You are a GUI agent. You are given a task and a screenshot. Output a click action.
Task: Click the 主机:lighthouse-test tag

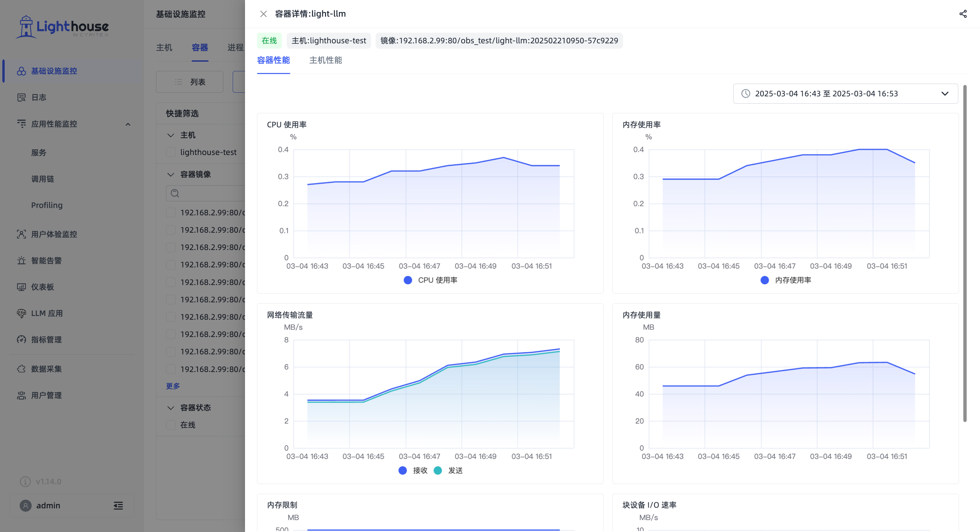coord(329,41)
